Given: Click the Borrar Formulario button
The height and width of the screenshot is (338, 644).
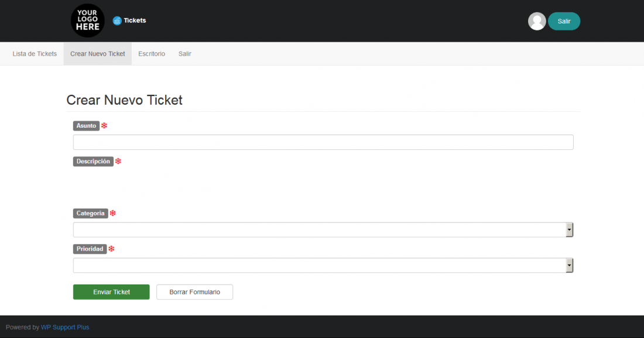Looking at the screenshot, I should 195,292.
